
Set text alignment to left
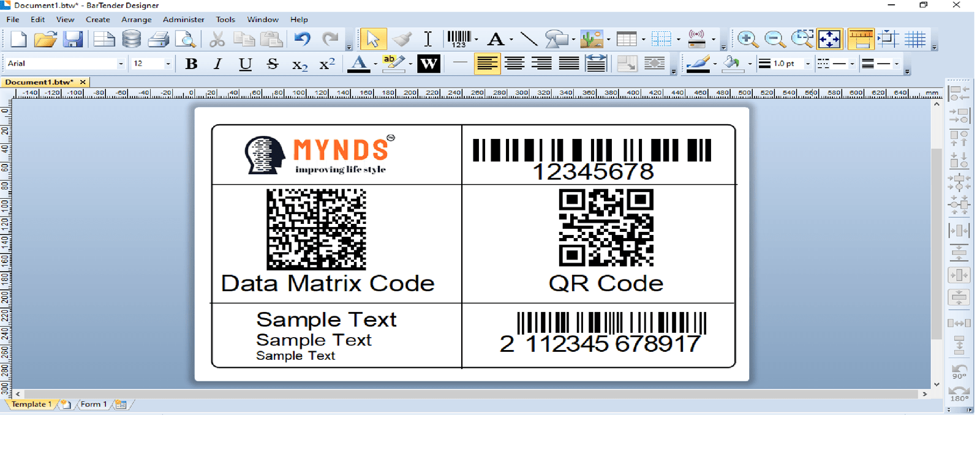point(487,64)
